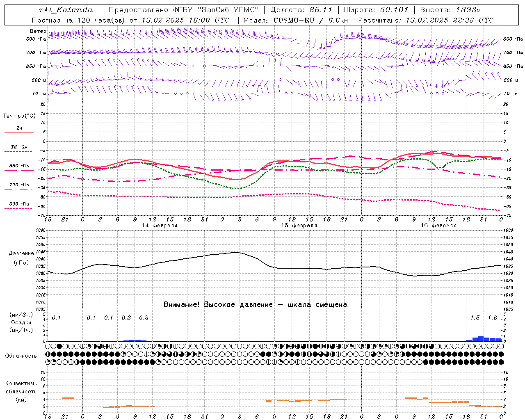
Task: Click the Ветер panel label
Action: (38, 31)
